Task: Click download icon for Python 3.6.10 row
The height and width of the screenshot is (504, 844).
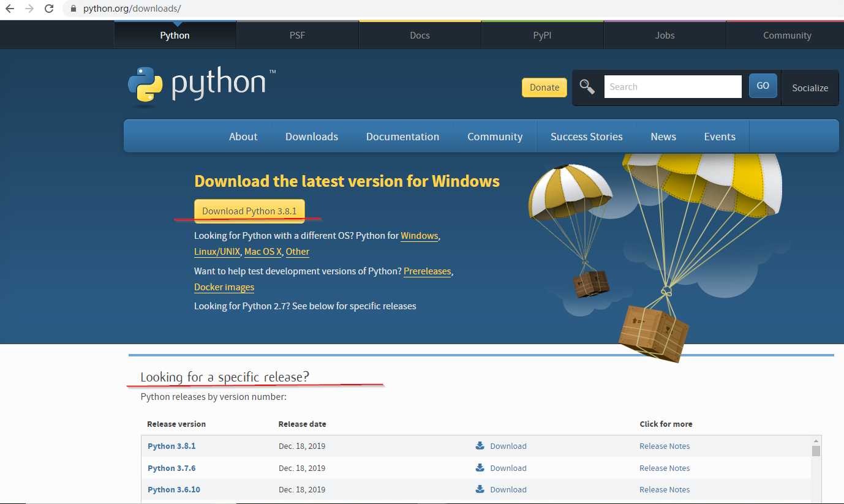Action: 480,489
